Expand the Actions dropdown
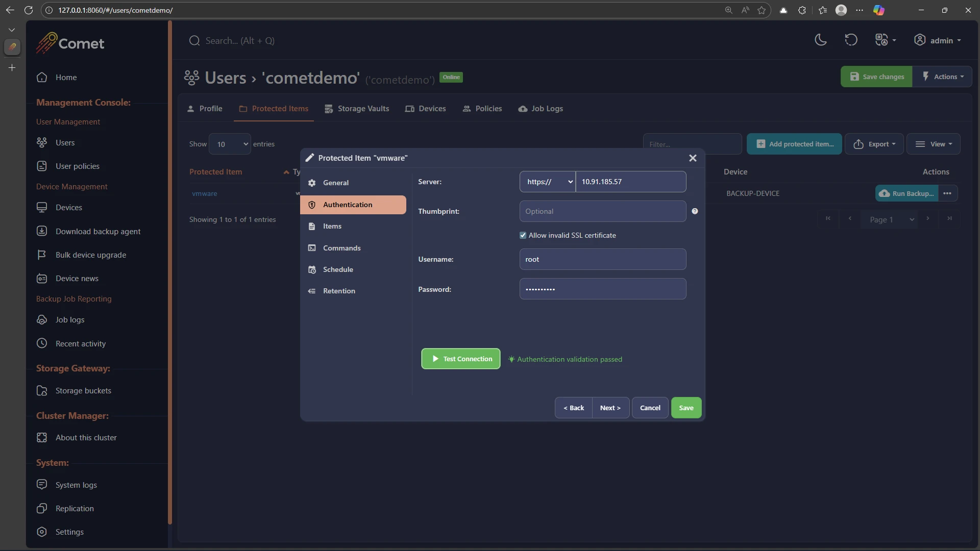The height and width of the screenshot is (551, 980). (943, 77)
